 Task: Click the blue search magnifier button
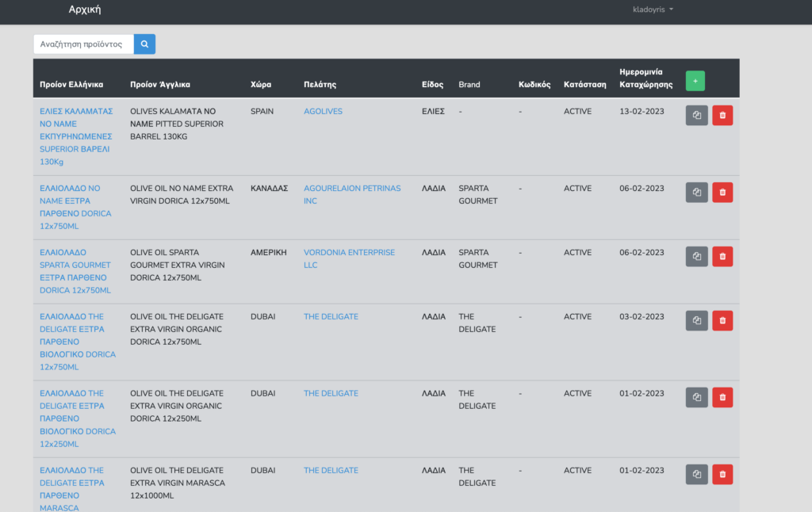pyautogui.click(x=144, y=44)
